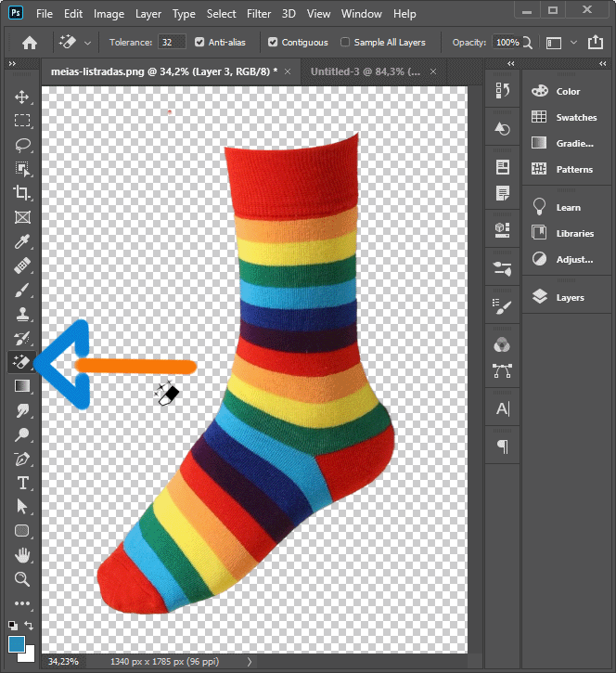Open the tool preset picker dropdown

87,43
